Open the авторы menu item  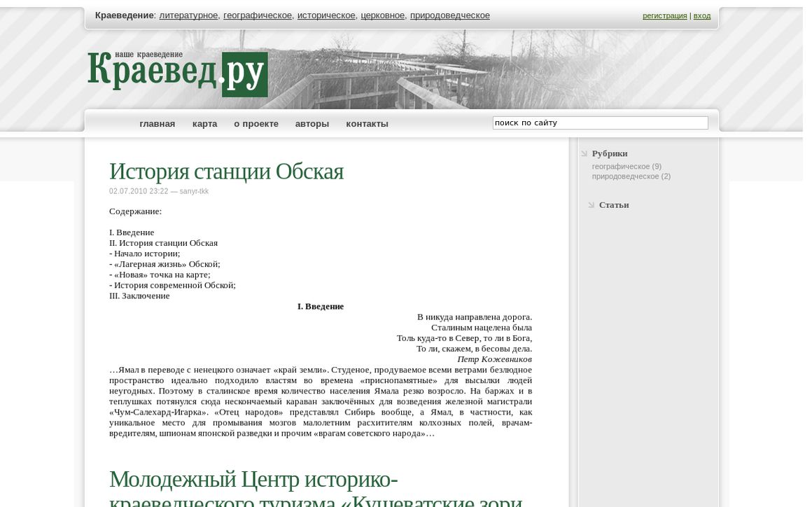[x=311, y=124]
